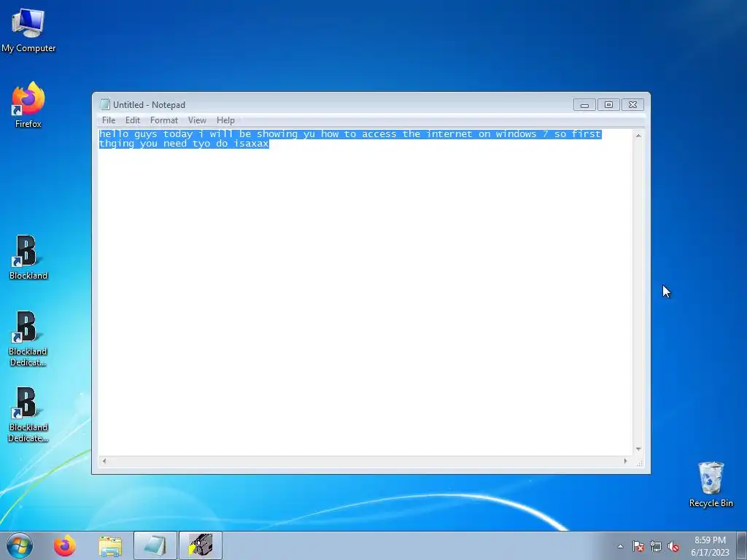
Task: Open the Edit menu
Action: 133,120
